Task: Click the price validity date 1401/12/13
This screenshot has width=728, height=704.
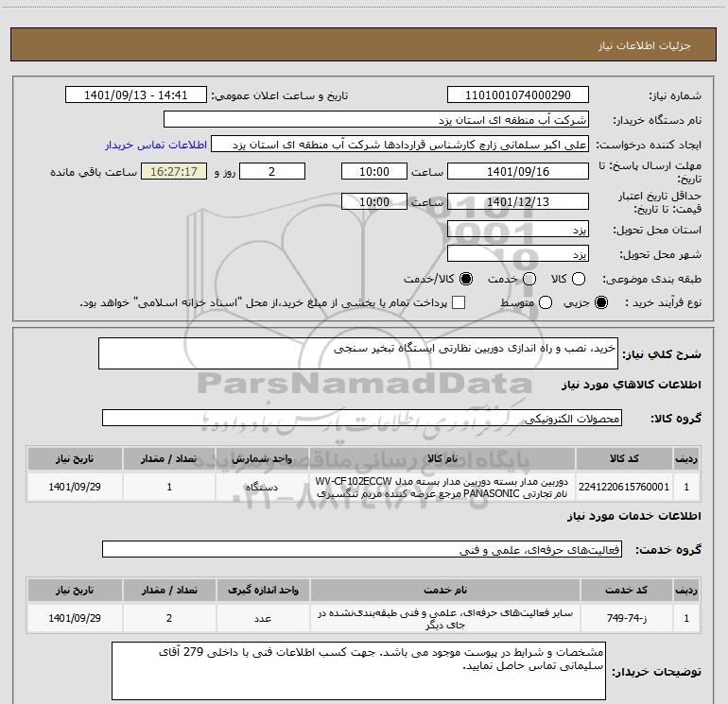Action: 518,201
